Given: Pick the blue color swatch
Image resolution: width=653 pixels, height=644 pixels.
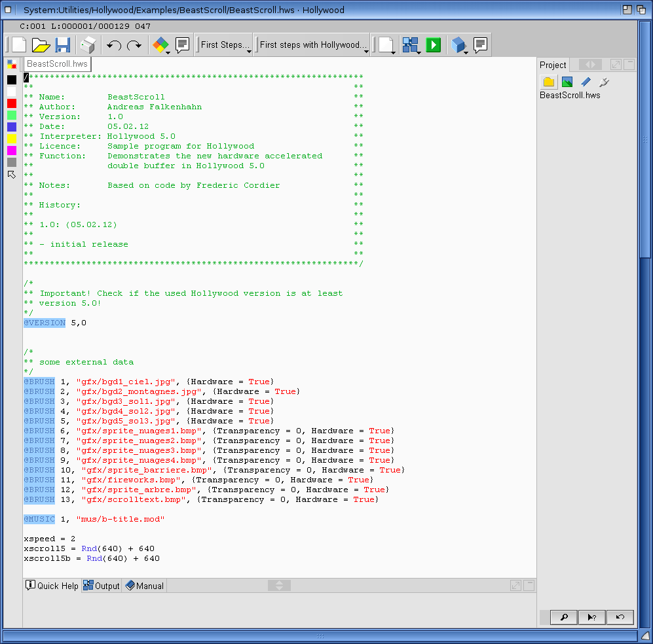Looking at the screenshot, I should [x=12, y=127].
